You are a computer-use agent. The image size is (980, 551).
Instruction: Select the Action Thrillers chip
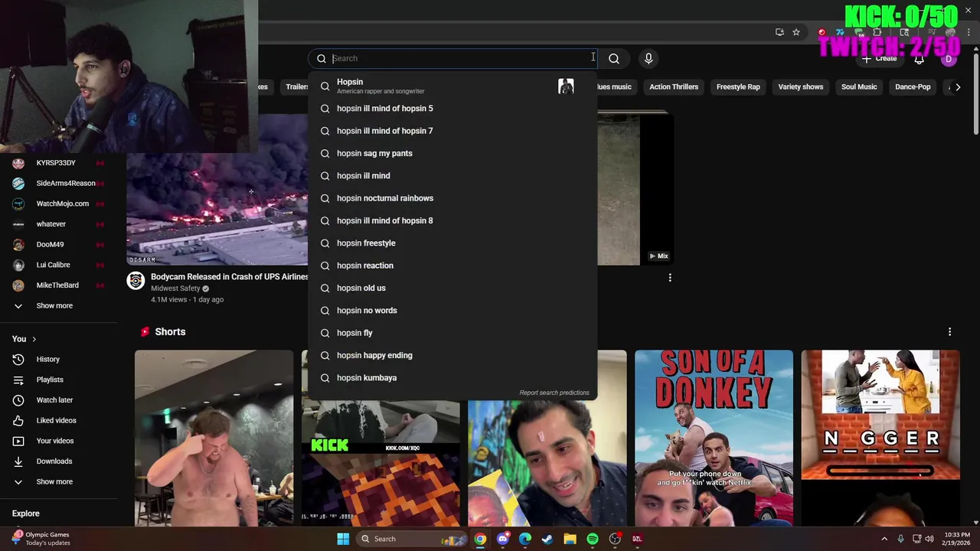tap(674, 87)
